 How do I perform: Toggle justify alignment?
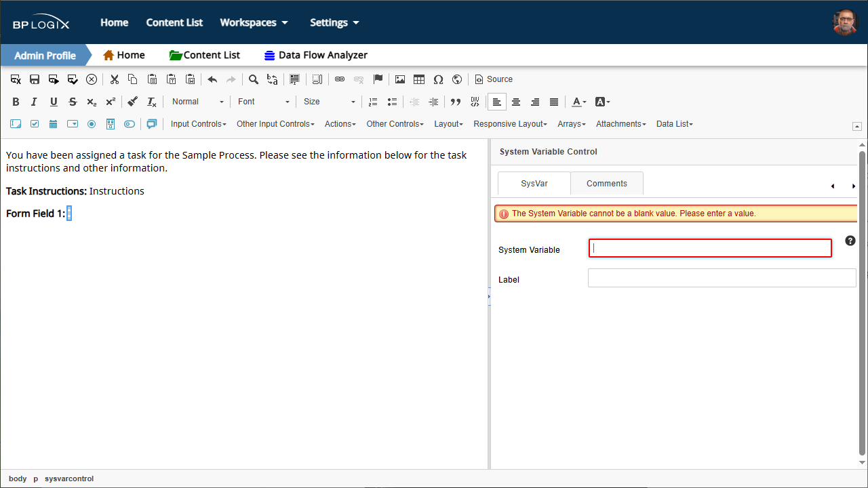pyautogui.click(x=554, y=102)
